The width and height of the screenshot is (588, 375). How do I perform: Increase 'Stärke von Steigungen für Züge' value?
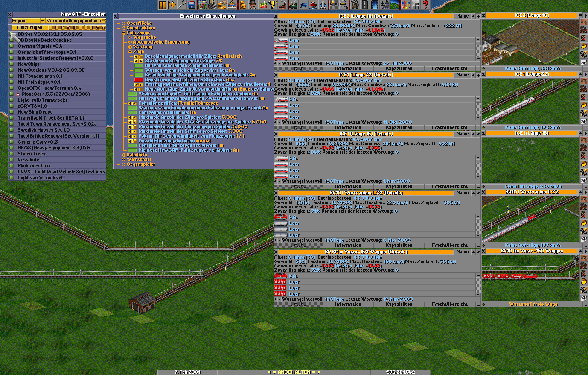pyautogui.click(x=141, y=61)
